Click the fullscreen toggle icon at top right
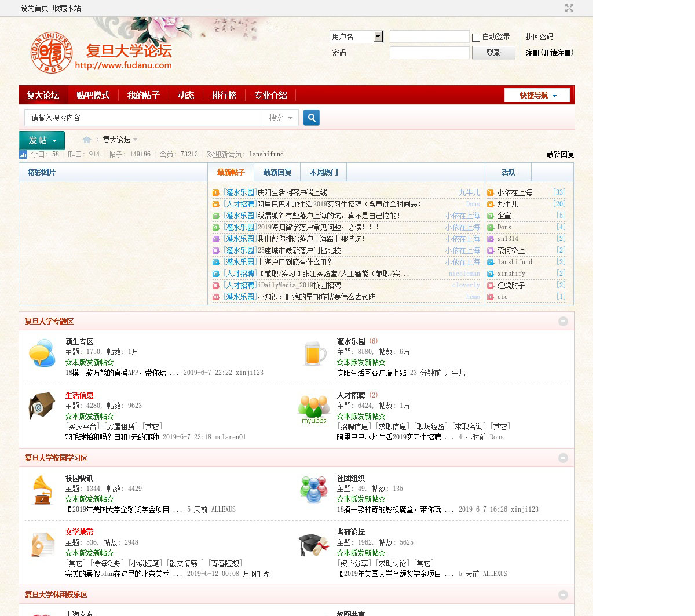The height and width of the screenshot is (616, 695). 569,8
